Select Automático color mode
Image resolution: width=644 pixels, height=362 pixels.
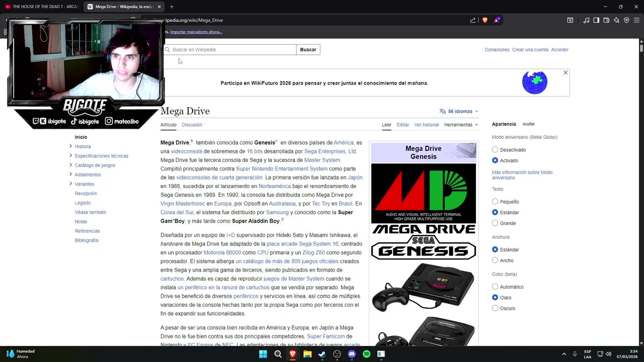point(495,287)
